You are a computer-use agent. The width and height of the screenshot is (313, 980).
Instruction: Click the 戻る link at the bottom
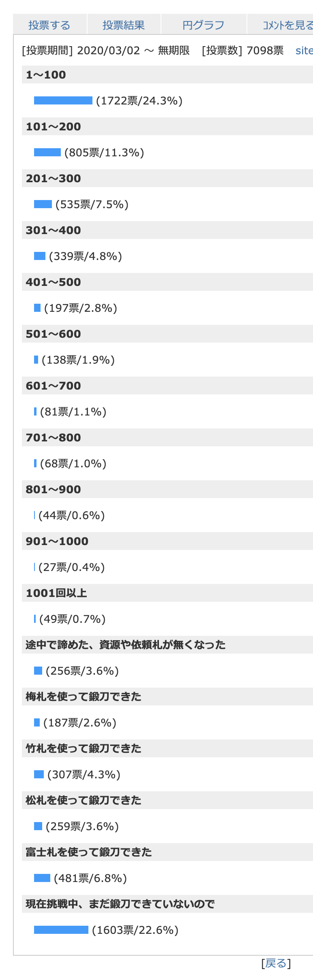pos(276,963)
